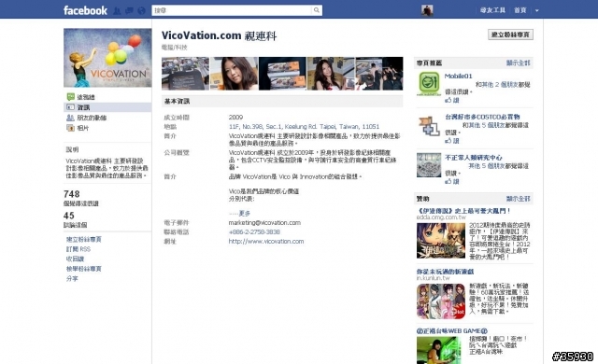Click the +886-2-2758-3838 phone link
Viewport: 598px width, 364px height.
click(x=254, y=231)
